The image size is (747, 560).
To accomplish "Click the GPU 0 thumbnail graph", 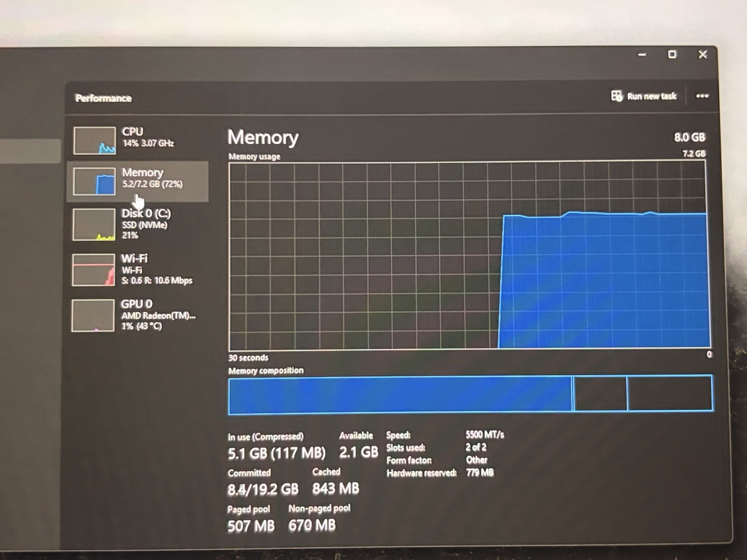I will pyautogui.click(x=93, y=315).
